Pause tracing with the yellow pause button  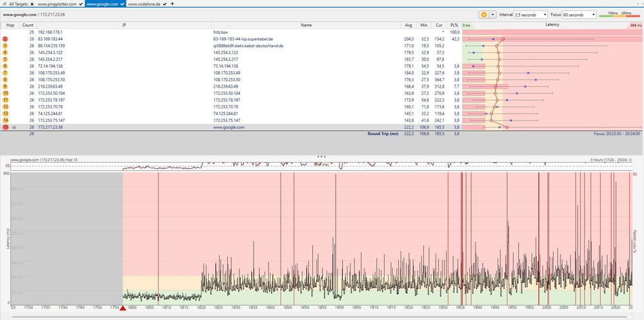click(484, 14)
